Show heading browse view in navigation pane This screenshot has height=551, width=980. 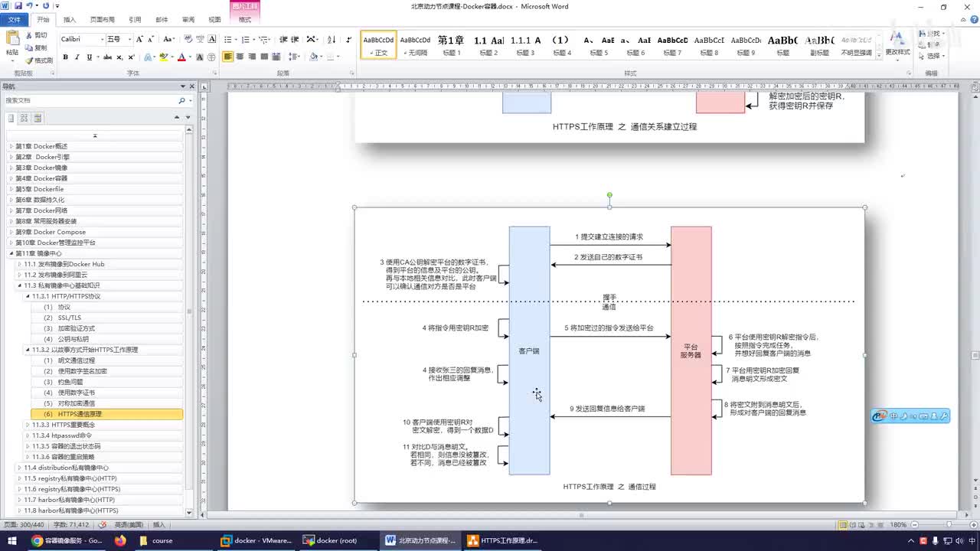click(x=11, y=118)
